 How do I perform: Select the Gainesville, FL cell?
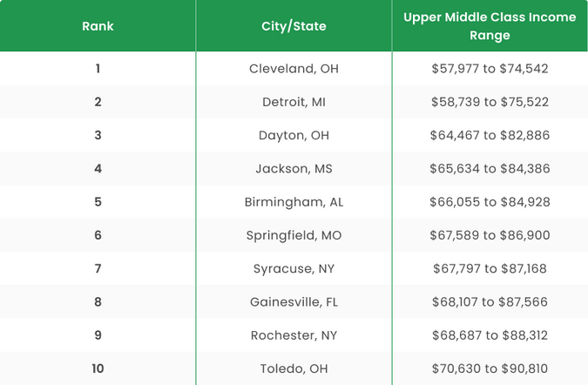click(x=294, y=302)
